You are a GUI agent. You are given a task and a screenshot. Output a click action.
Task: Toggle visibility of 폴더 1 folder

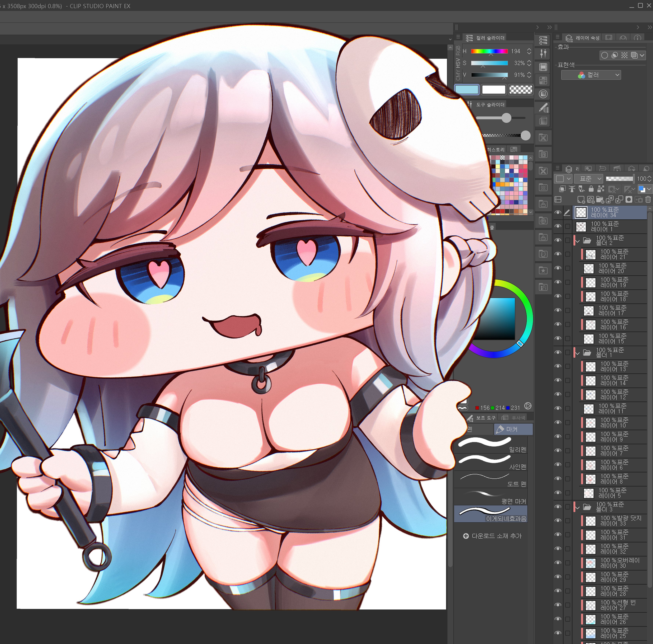[558, 352]
